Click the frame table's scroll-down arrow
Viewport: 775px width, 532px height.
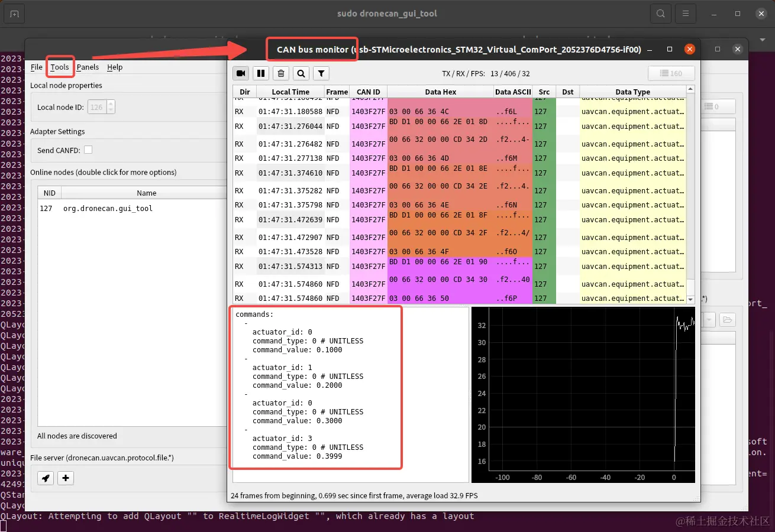click(690, 299)
